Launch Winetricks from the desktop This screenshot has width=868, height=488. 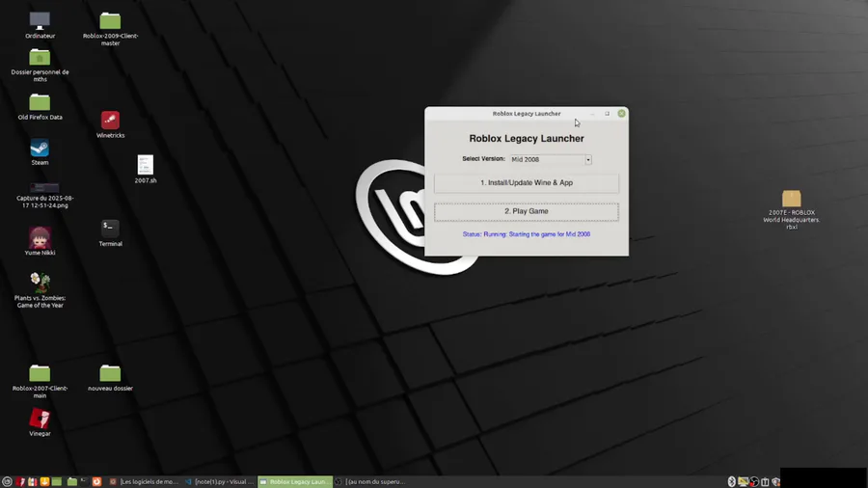pos(110,124)
